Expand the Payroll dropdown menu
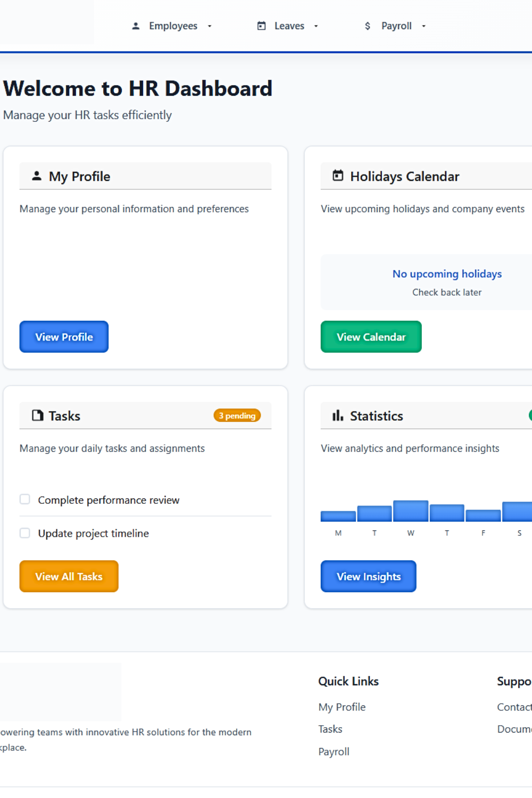The height and width of the screenshot is (798, 532). coord(423,26)
